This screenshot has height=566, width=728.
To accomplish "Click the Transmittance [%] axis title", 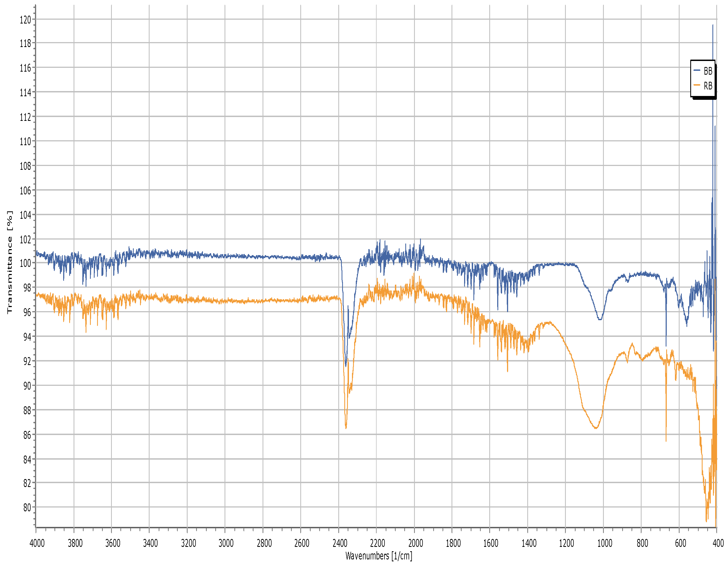I will pos(10,262).
